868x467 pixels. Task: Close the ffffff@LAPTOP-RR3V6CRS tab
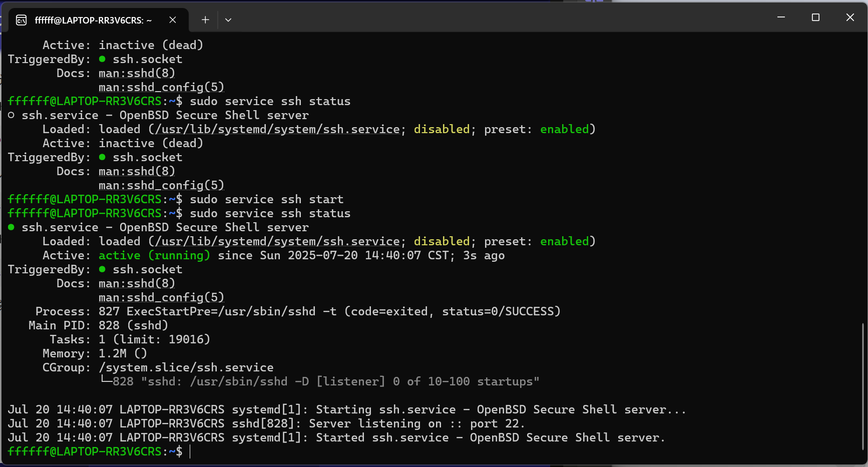pyautogui.click(x=173, y=20)
